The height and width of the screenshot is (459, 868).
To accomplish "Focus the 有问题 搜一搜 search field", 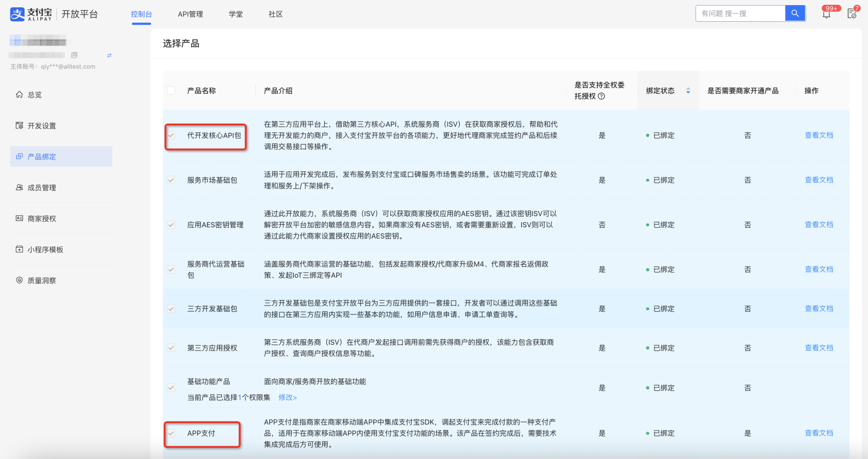I will (741, 13).
